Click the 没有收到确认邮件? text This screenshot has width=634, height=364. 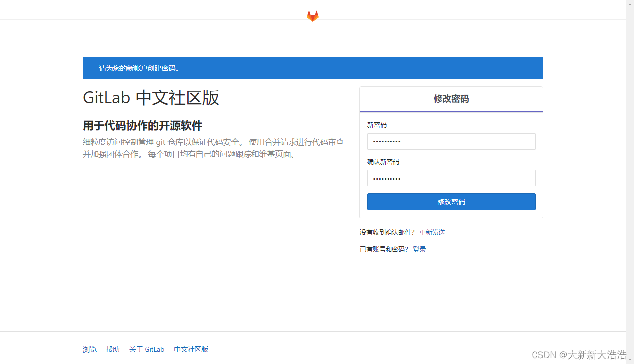(x=387, y=232)
